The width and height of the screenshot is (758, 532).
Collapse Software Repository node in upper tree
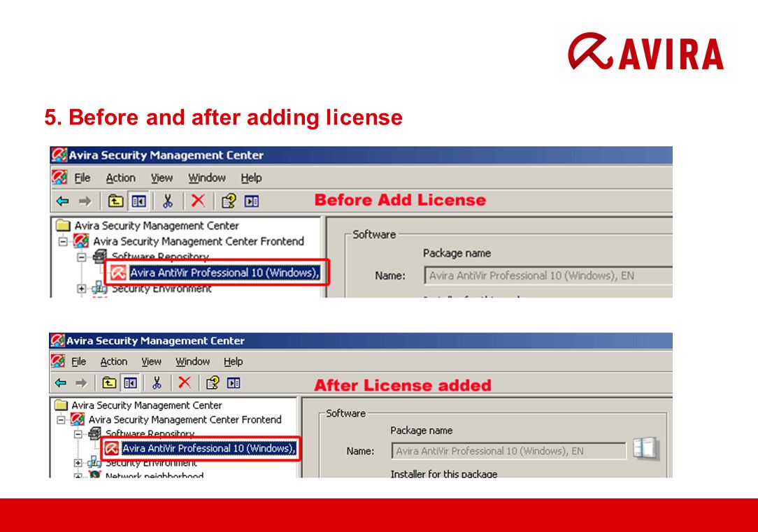82,257
